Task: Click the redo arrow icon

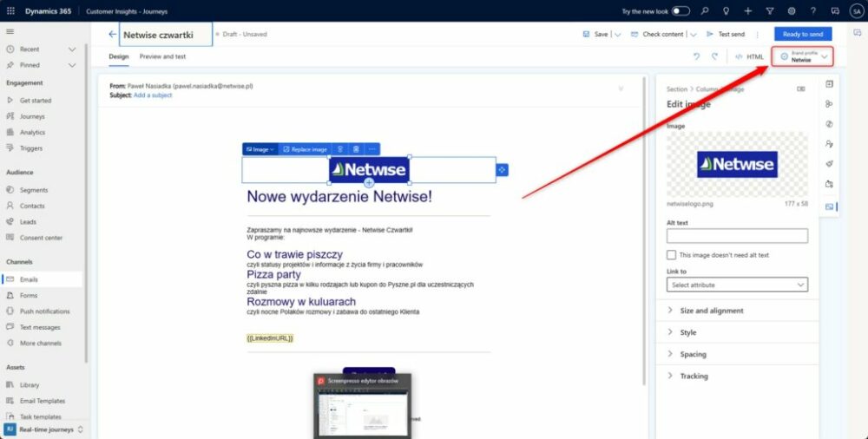Action: [714, 56]
